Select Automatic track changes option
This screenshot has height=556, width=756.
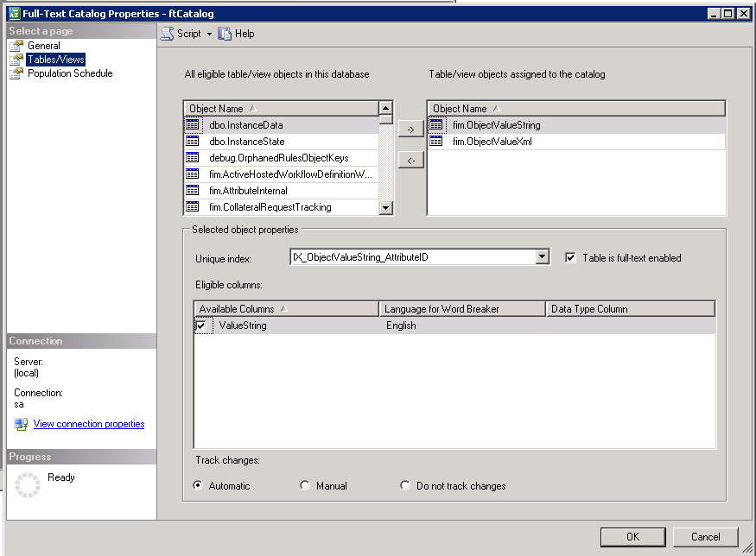(198, 485)
